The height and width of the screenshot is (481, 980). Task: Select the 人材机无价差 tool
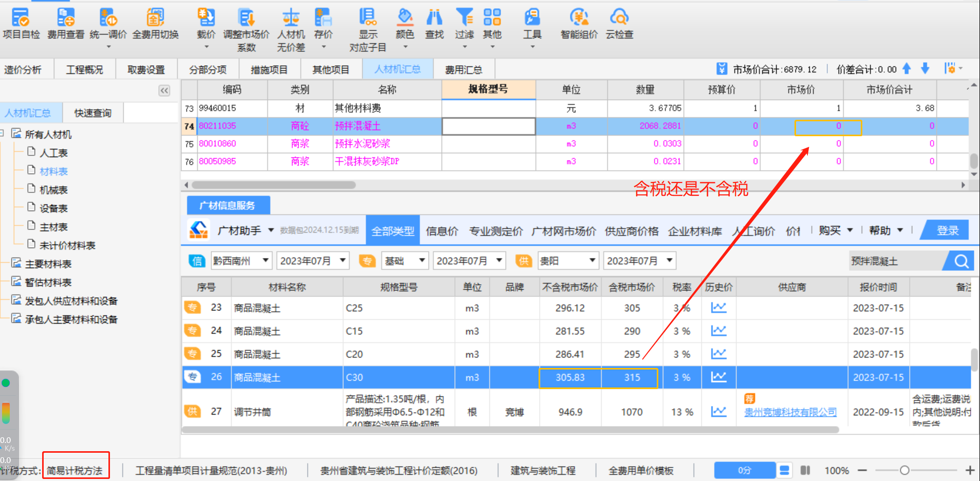(291, 30)
